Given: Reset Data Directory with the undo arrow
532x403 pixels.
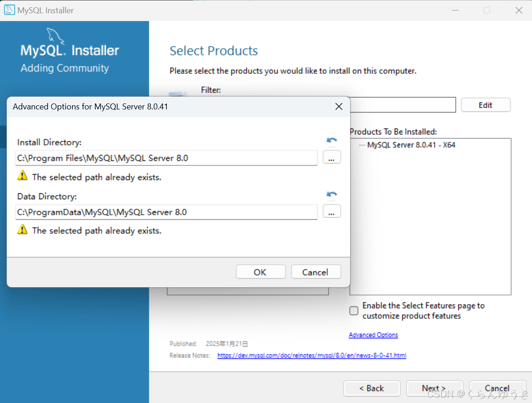Looking at the screenshot, I should [331, 194].
